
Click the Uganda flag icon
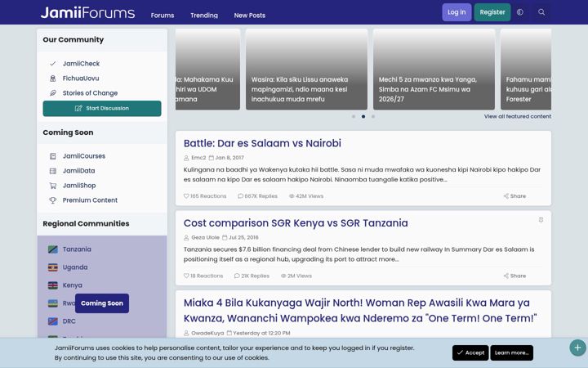point(53,267)
